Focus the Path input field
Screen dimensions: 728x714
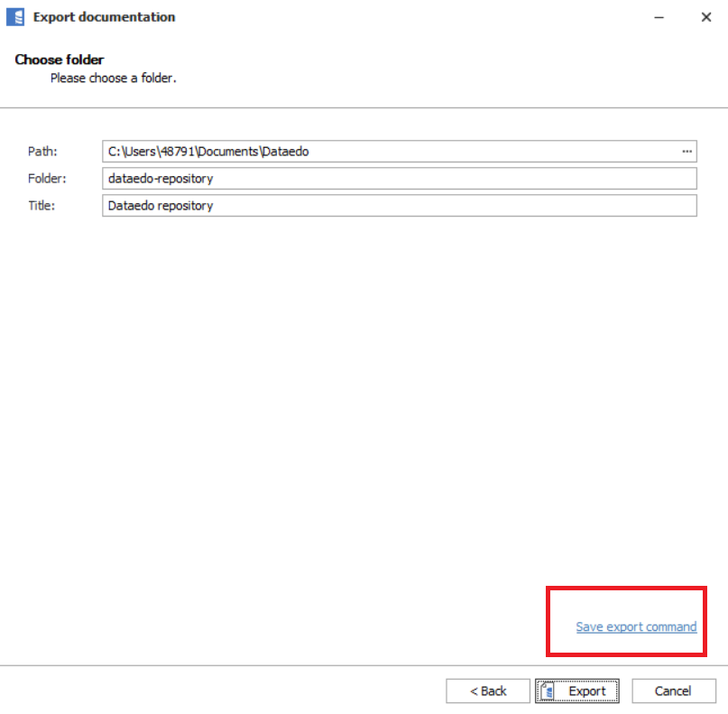pyautogui.click(x=388, y=152)
